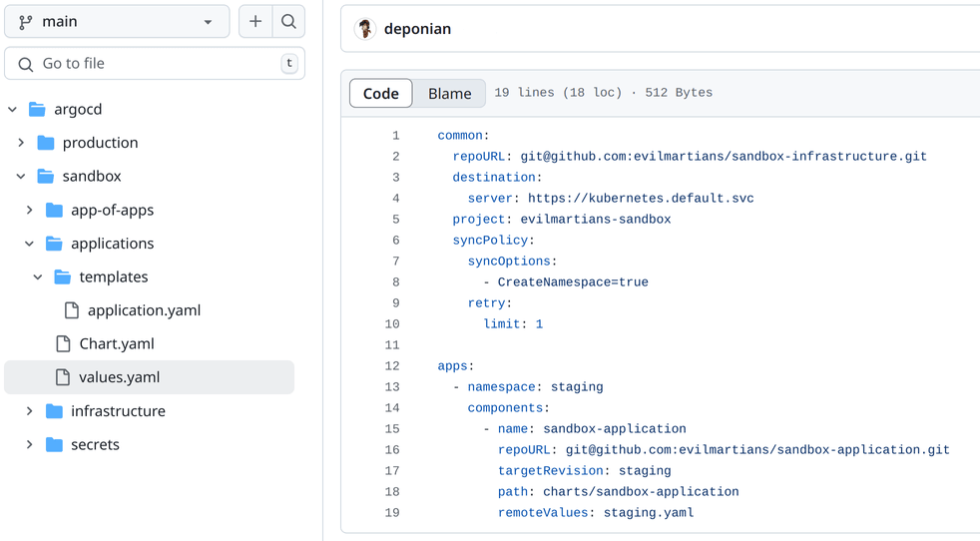The image size is (980, 541).
Task: Open the applications folder
Action: [113, 244]
